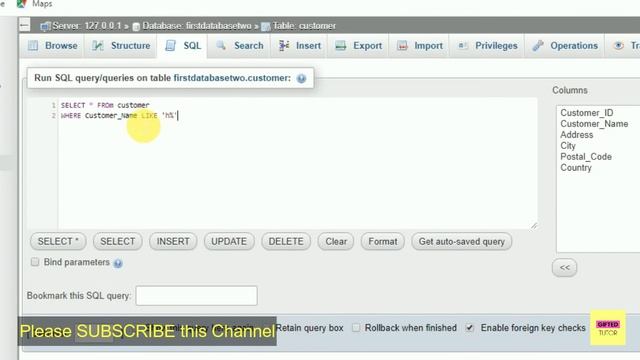
Task: Insert DELETE template query
Action: [286, 242]
